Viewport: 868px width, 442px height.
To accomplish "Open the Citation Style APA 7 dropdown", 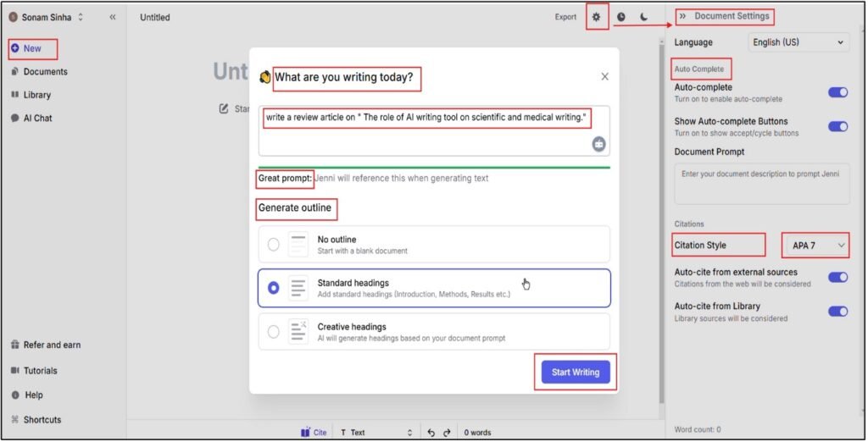I will click(x=817, y=245).
